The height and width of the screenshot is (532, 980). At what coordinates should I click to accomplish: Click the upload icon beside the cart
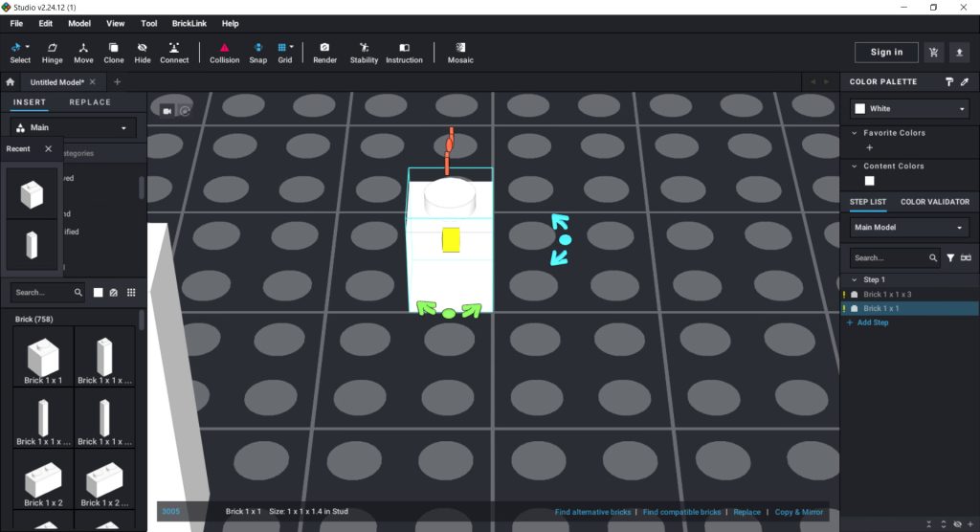[959, 53]
